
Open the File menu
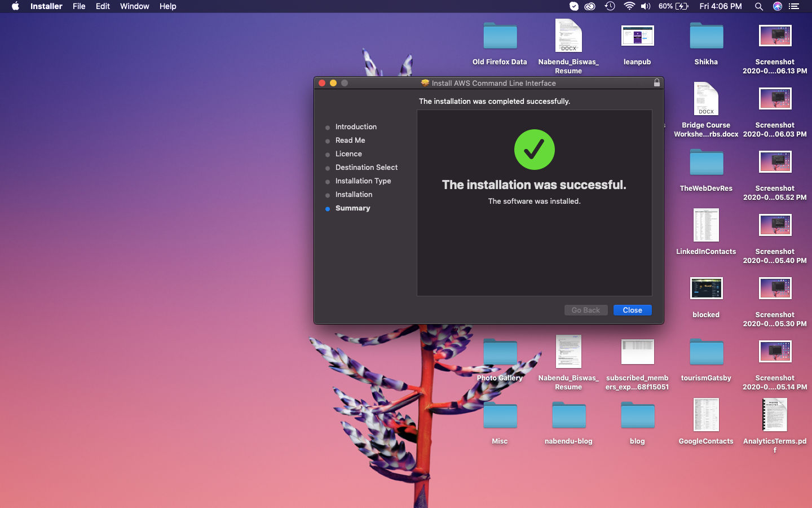[79, 6]
